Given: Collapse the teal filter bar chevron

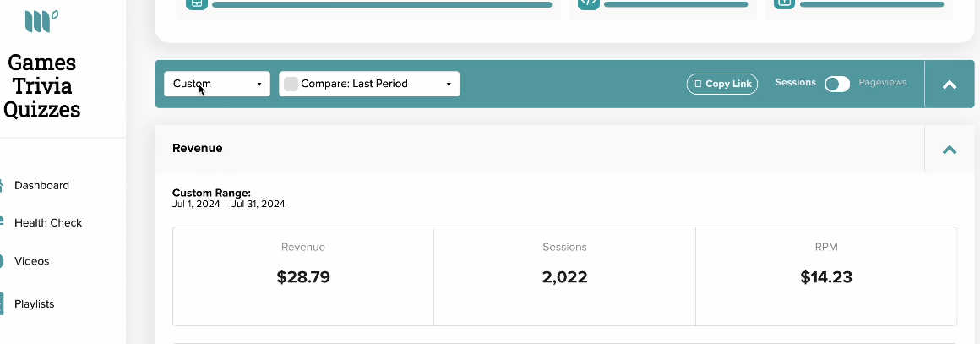Looking at the screenshot, I should [x=950, y=85].
